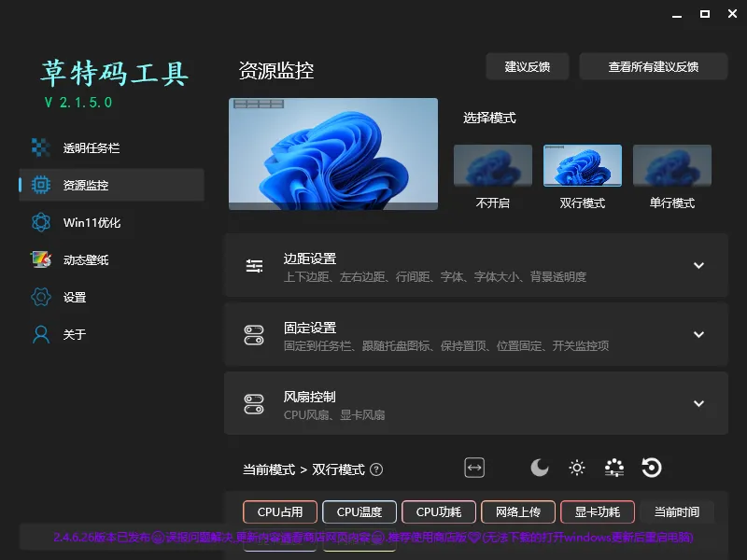Viewport: 747px width, 560px height.
Task: Click the CPU chip 资源监控 icon
Action: pos(41,185)
